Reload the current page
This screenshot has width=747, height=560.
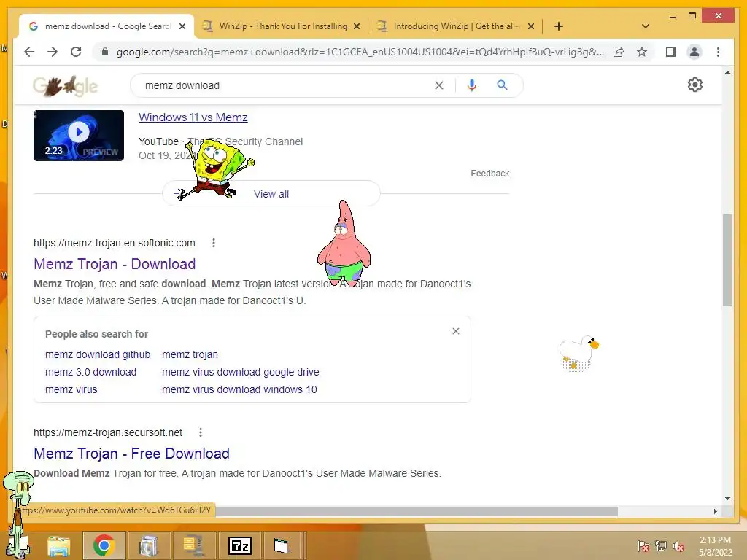click(76, 52)
